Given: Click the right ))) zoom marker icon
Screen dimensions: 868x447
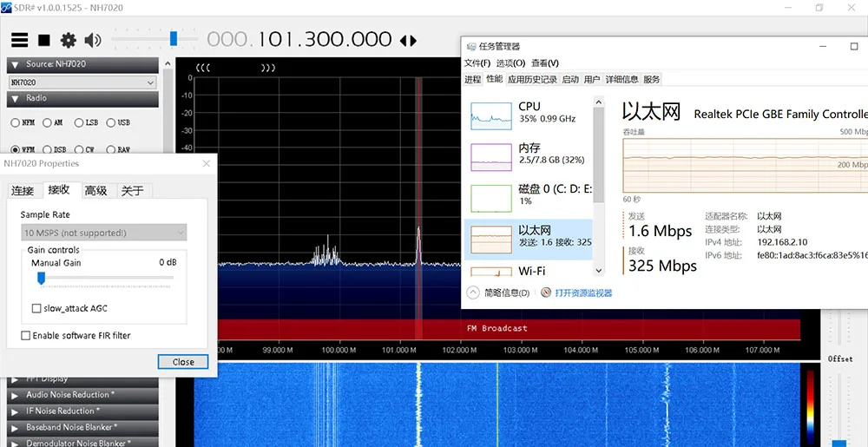Looking at the screenshot, I should (268, 68).
